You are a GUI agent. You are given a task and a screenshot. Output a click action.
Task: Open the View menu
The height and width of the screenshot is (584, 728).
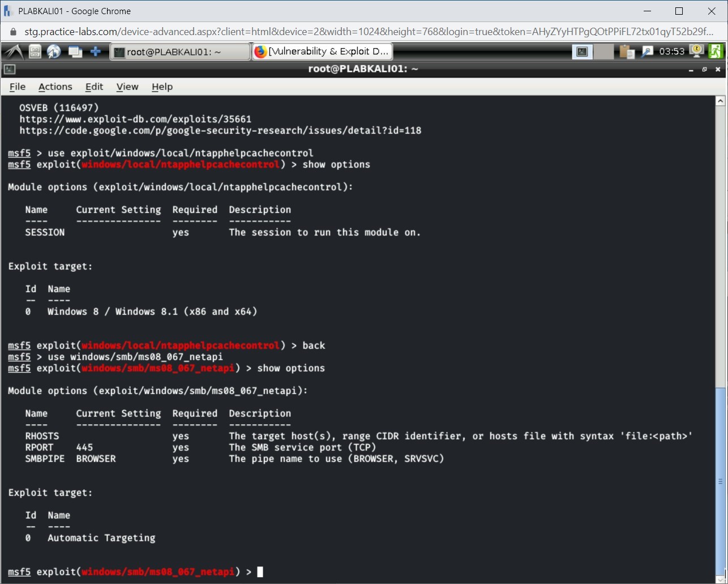point(127,87)
